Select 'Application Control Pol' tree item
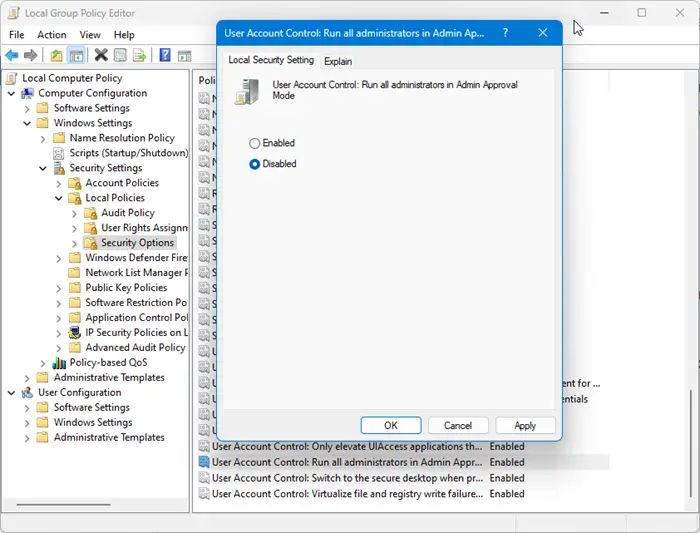The image size is (700, 533). (136, 318)
